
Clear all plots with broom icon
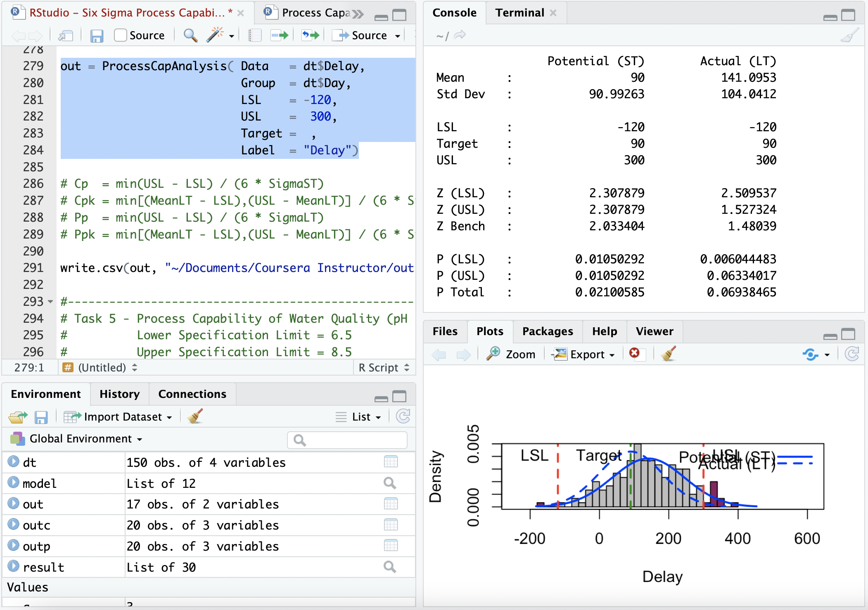click(x=668, y=354)
